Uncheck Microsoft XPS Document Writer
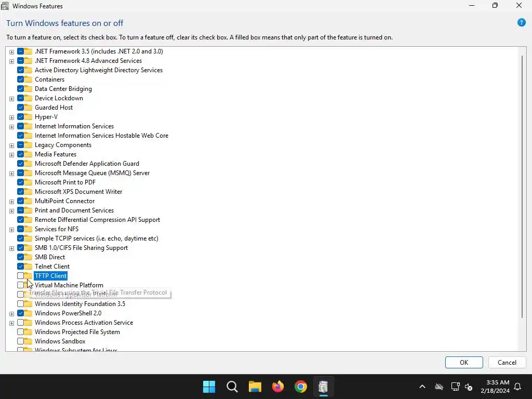 tap(20, 192)
